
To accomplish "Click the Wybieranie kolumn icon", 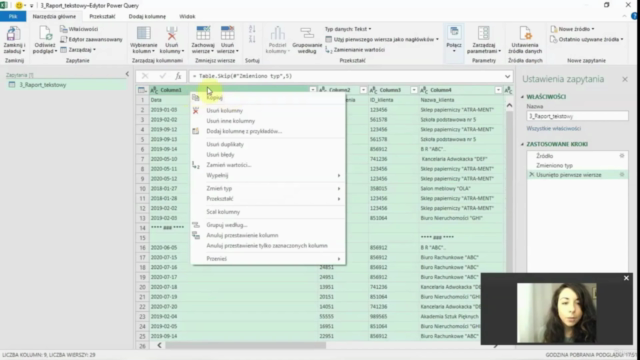I will pos(143,34).
